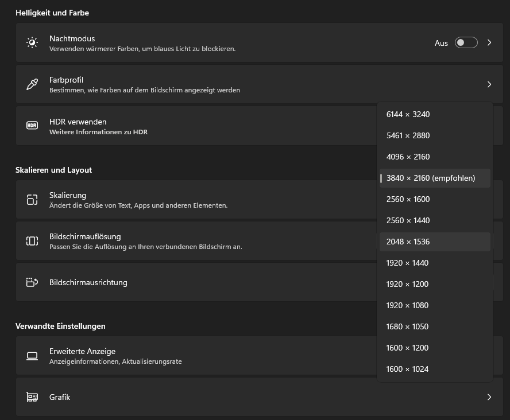The height and width of the screenshot is (420, 510).
Task: Click the Farbprofil color picker icon
Action: point(32,84)
